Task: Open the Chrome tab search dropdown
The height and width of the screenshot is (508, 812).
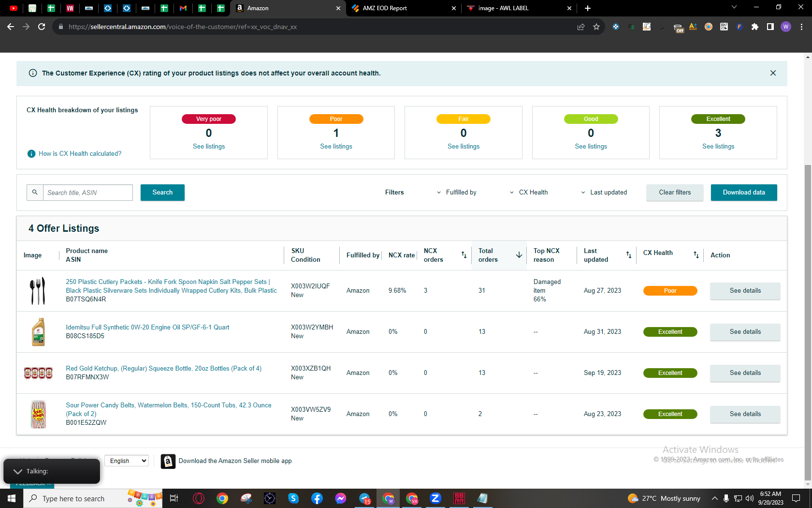Action: (x=734, y=7)
